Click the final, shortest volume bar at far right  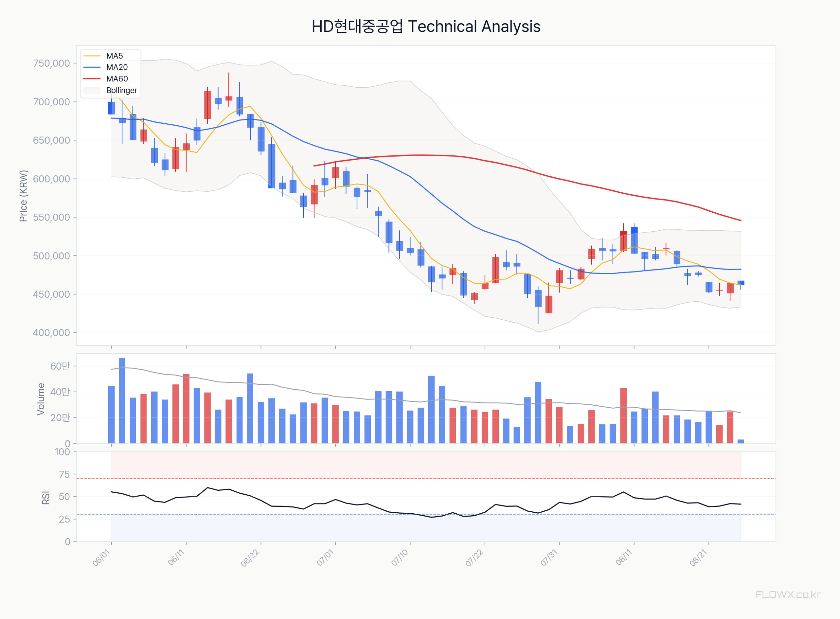coord(741,442)
